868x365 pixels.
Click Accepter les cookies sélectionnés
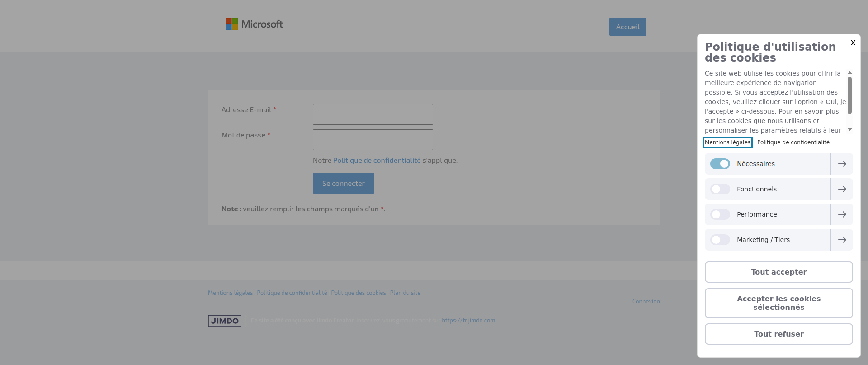coord(778,303)
